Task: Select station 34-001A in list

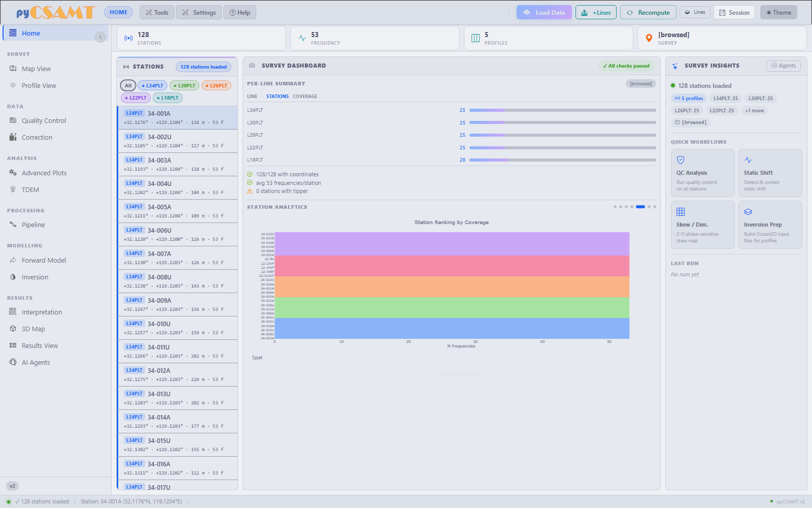Action: (178, 117)
